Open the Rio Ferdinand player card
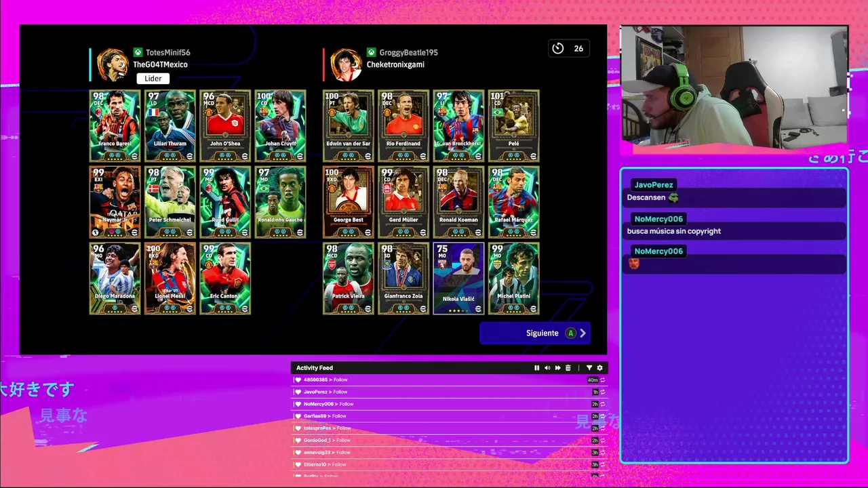Screen dimensions: 868x488 403,125
